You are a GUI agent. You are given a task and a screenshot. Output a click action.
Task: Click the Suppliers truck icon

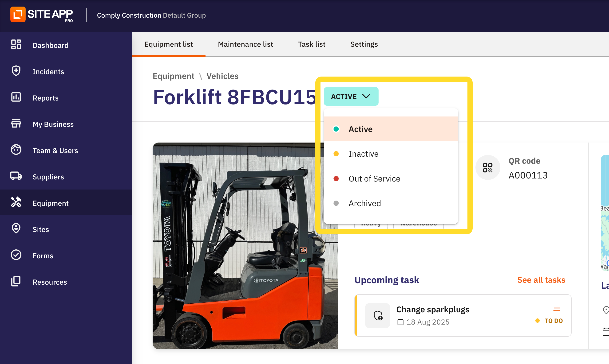click(16, 176)
